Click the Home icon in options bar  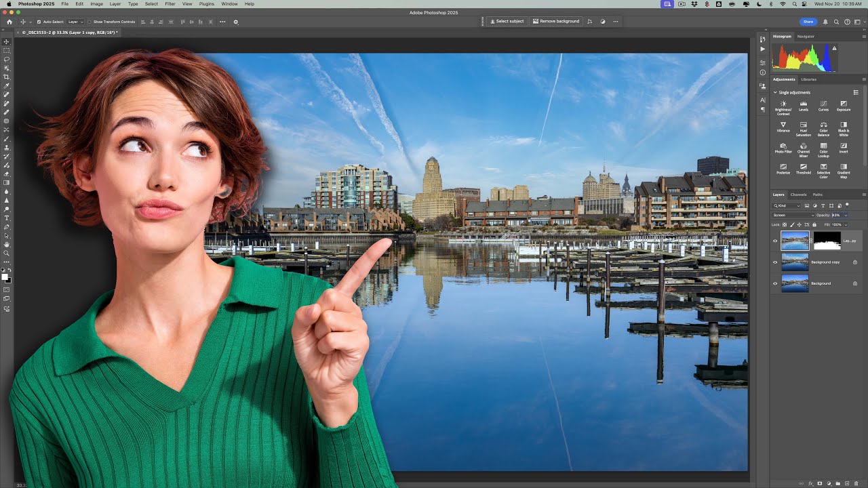9,22
